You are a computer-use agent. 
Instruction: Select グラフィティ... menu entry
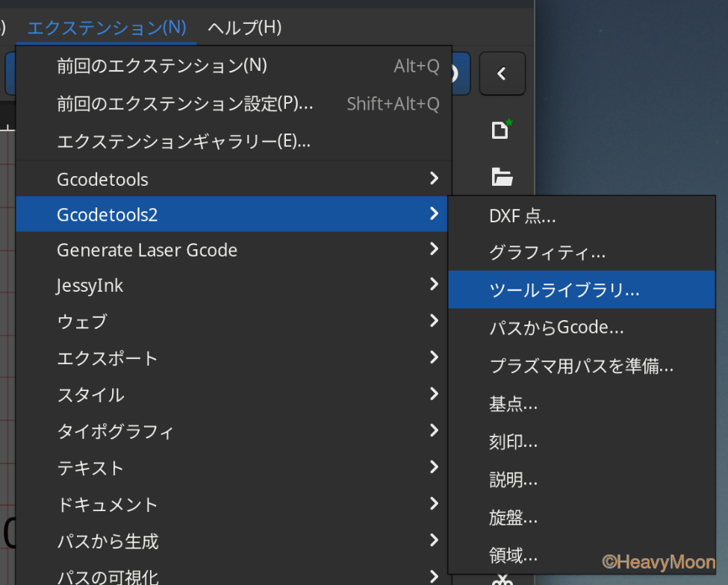coord(547,253)
